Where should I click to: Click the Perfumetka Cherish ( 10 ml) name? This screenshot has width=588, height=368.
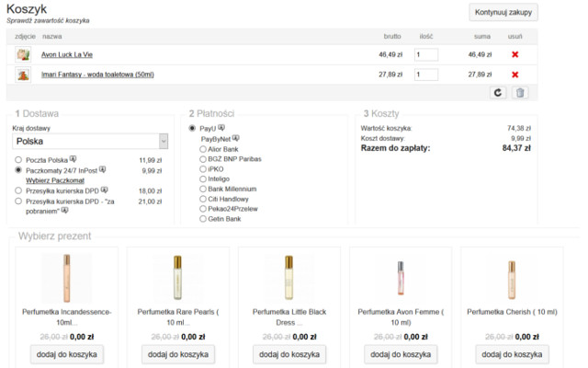(512, 312)
